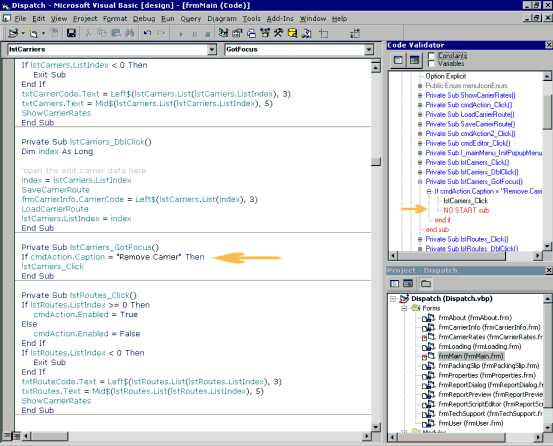
Task: Show the Toolbox via hammer-wrench icon
Action: pos(279,33)
